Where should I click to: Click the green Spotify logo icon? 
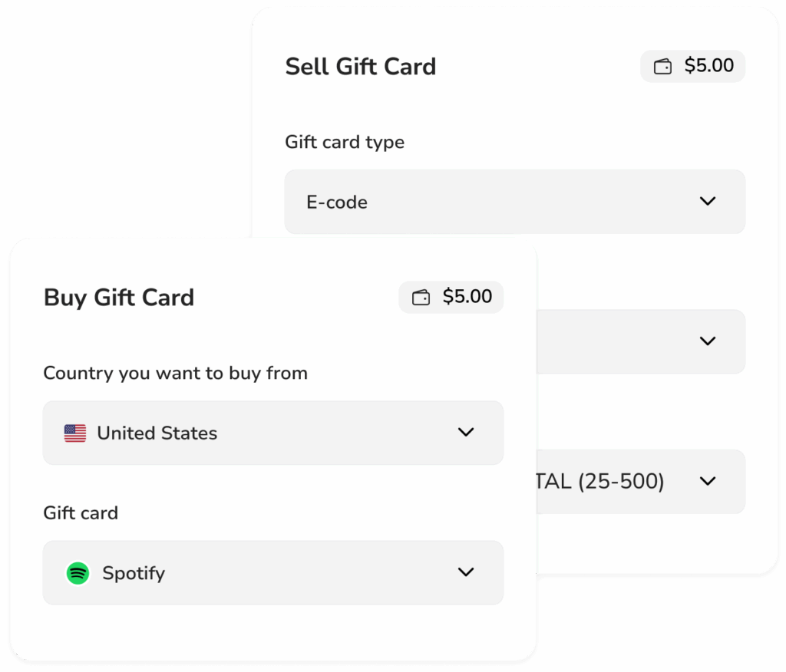[78, 573]
